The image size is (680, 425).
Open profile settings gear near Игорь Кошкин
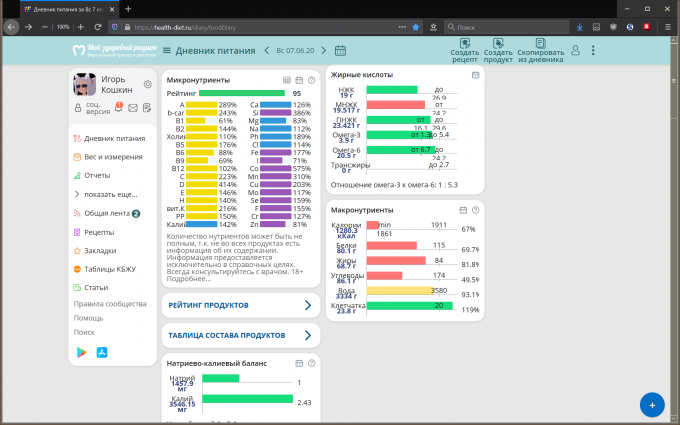coord(148,85)
